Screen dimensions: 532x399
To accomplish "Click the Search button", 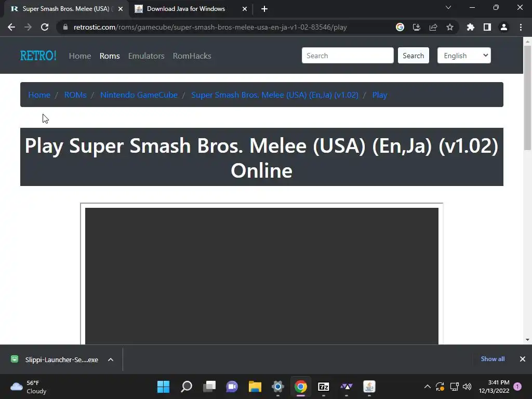I will 413,55.
